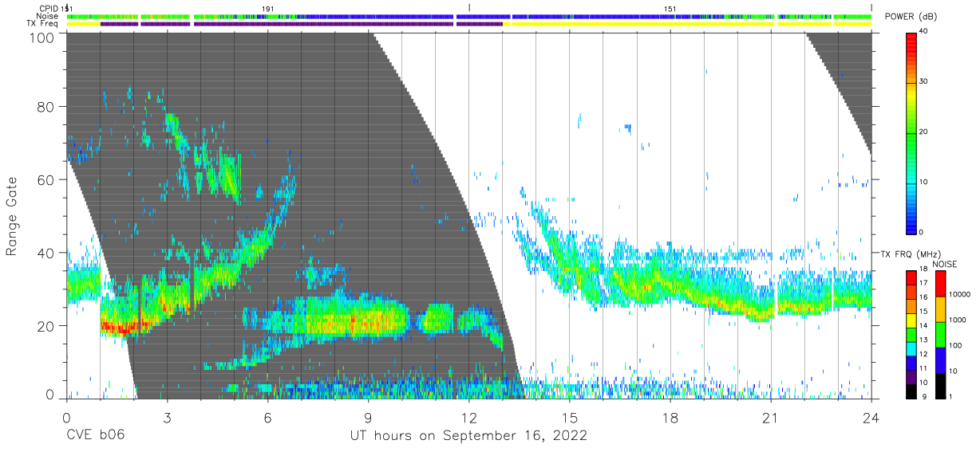980x452 pixels.
Task: Click the CPID value 151 above hour 18
Action: 670,8
